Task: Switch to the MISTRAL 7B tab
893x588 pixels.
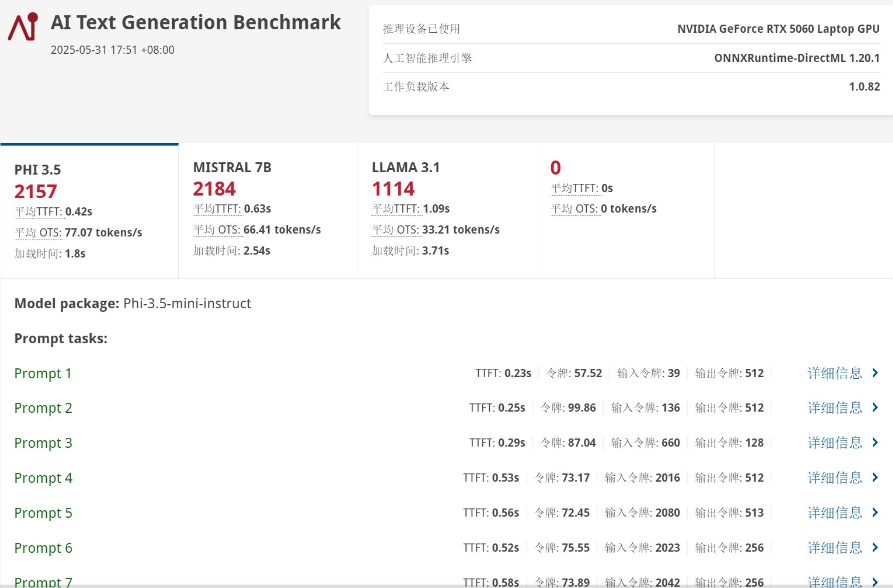Action: (267, 209)
